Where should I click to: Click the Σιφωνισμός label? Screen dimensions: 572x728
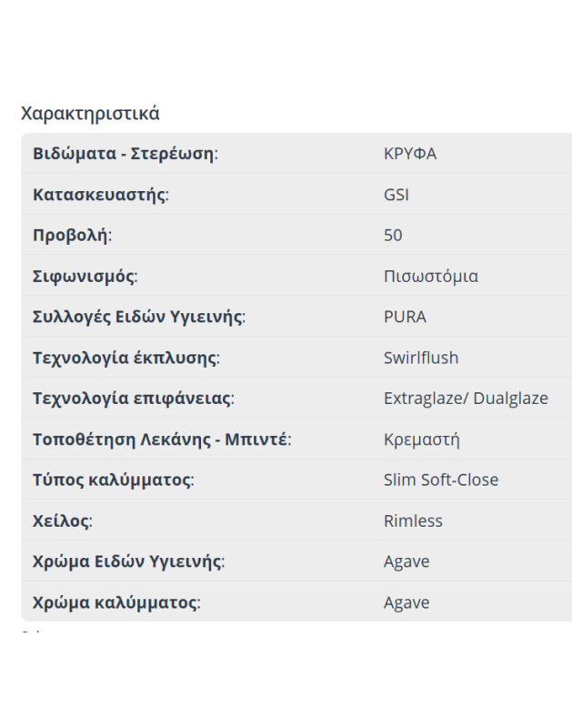coord(85,277)
